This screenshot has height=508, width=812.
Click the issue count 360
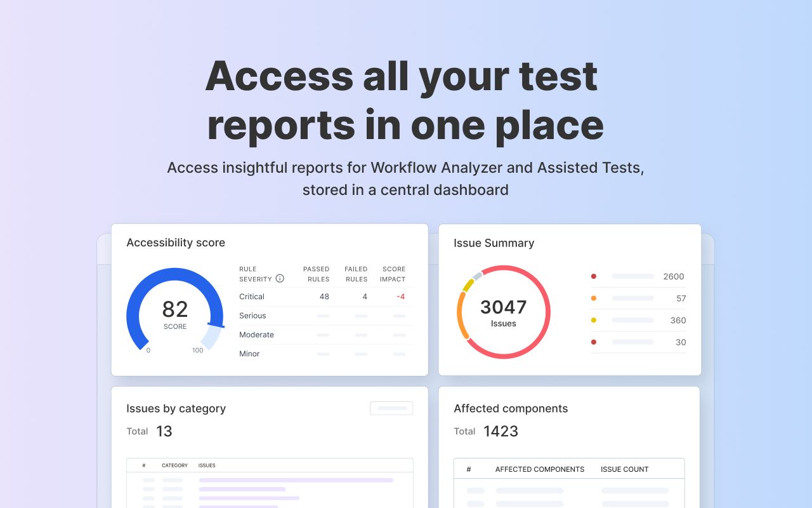(x=678, y=320)
